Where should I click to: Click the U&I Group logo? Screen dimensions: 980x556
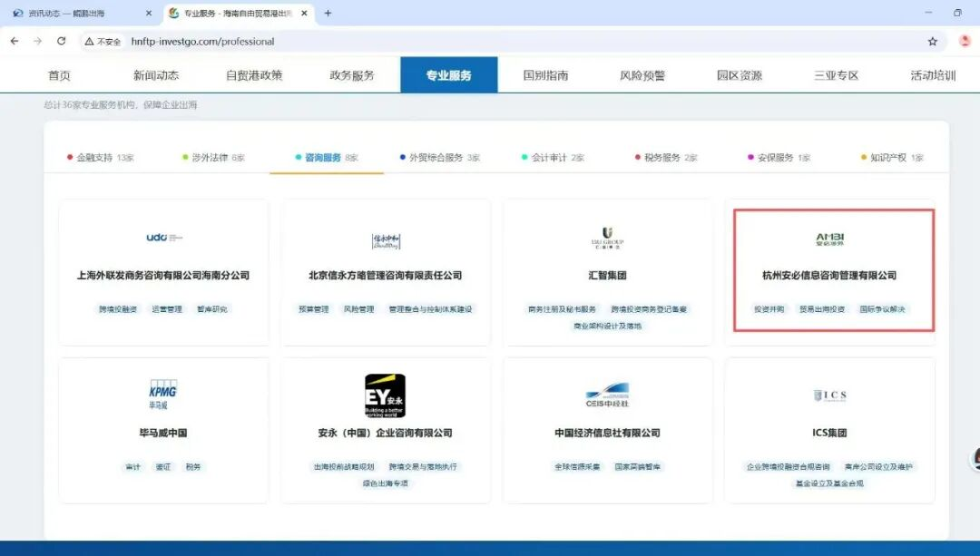coord(607,238)
